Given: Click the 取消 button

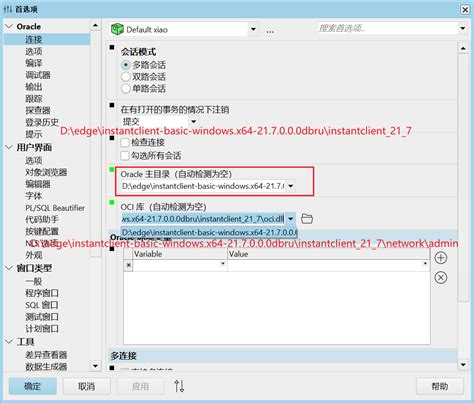Looking at the screenshot, I should (87, 386).
